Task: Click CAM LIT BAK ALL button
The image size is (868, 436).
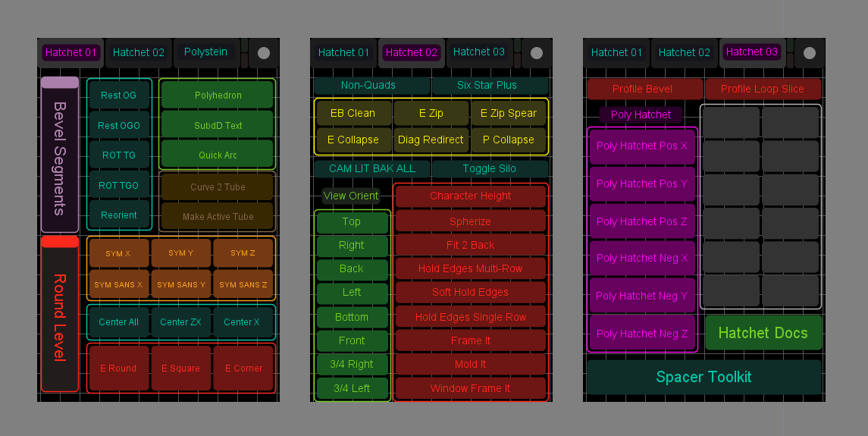Action: (x=371, y=169)
